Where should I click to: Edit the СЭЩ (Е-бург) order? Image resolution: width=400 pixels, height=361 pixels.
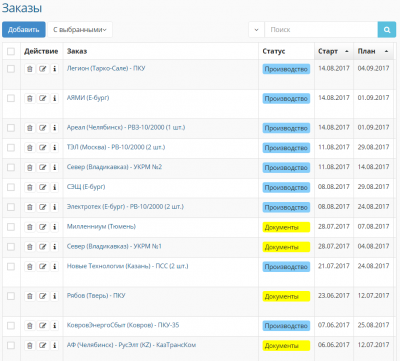42,187
